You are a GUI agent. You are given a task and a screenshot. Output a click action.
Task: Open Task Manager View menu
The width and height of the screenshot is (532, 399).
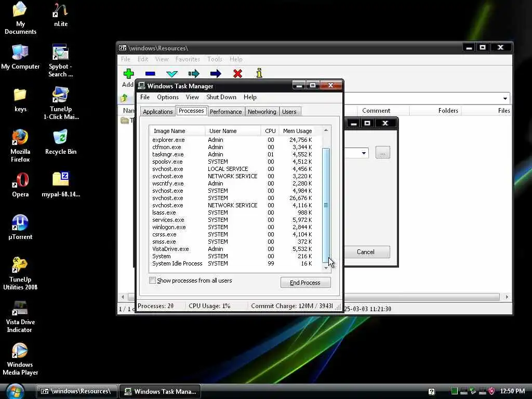pos(192,97)
